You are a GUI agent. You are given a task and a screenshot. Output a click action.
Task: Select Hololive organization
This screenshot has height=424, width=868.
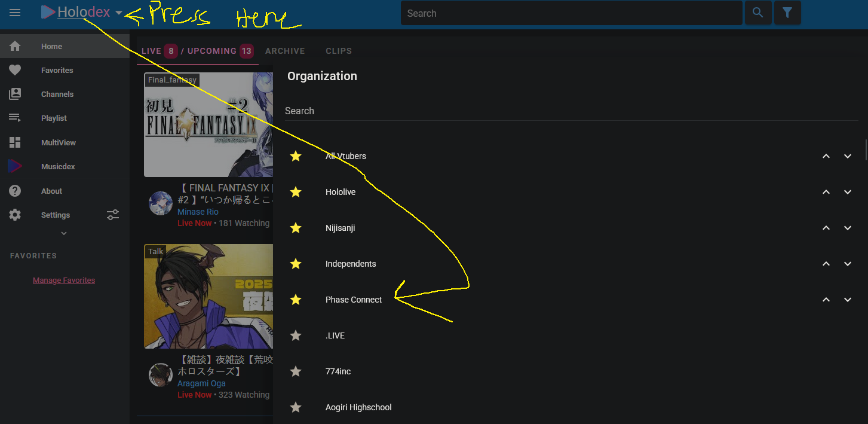[341, 192]
